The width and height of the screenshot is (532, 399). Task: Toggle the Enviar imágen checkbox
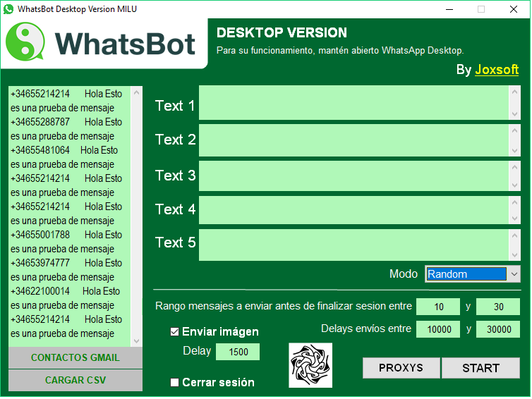click(x=174, y=331)
